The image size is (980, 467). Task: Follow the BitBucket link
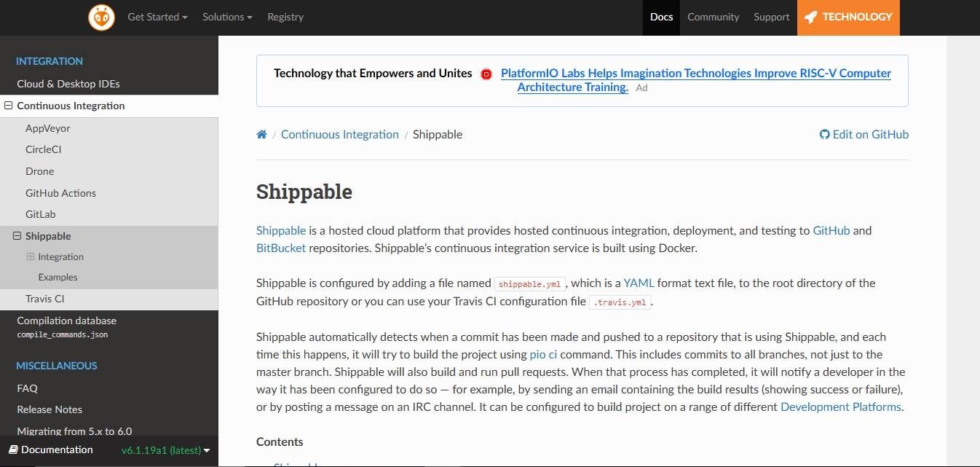[x=281, y=248]
